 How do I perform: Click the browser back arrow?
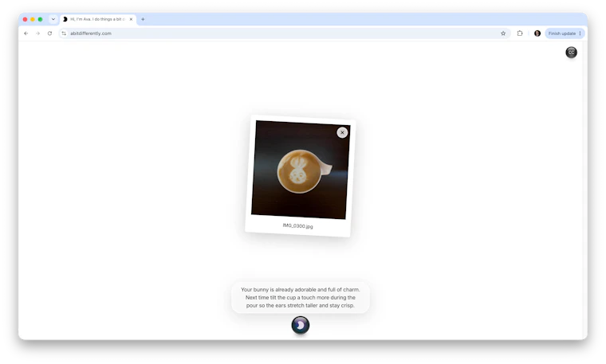coord(26,33)
